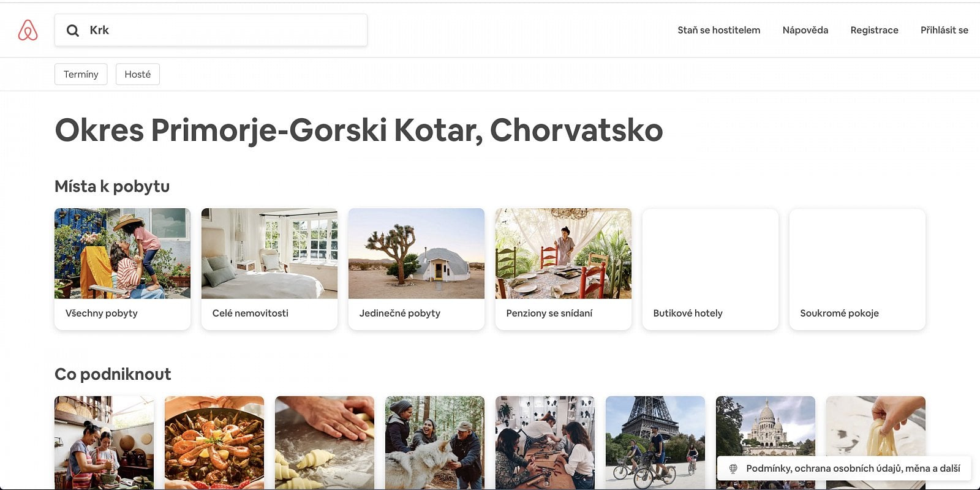The width and height of the screenshot is (980, 490).
Task: Click Registrace to sign up
Action: pos(874,30)
